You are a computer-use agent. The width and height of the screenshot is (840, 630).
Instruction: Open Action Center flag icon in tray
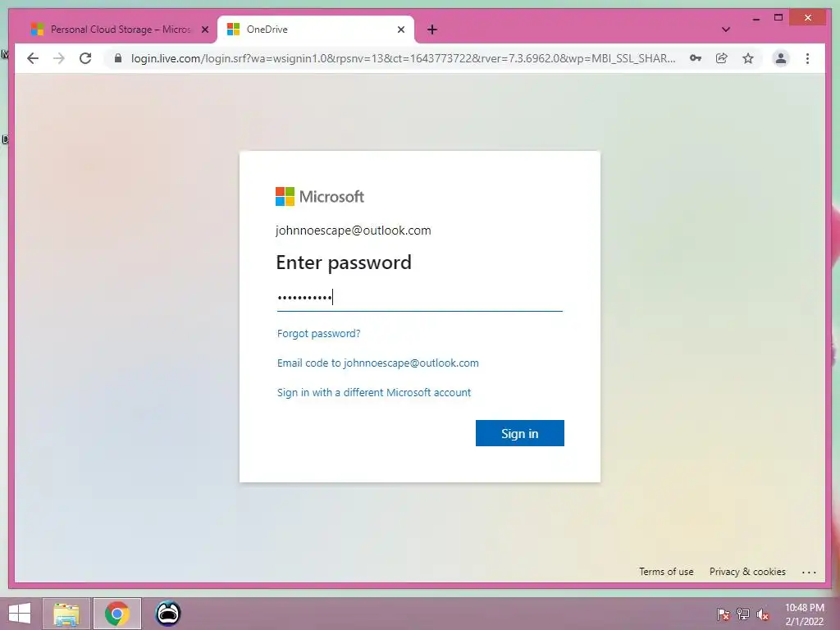(x=723, y=614)
